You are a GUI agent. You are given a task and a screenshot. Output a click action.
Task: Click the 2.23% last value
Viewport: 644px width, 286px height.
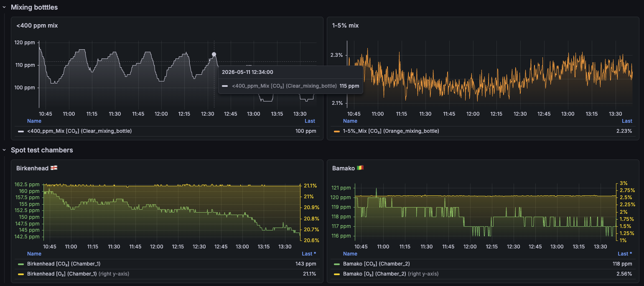click(x=624, y=131)
